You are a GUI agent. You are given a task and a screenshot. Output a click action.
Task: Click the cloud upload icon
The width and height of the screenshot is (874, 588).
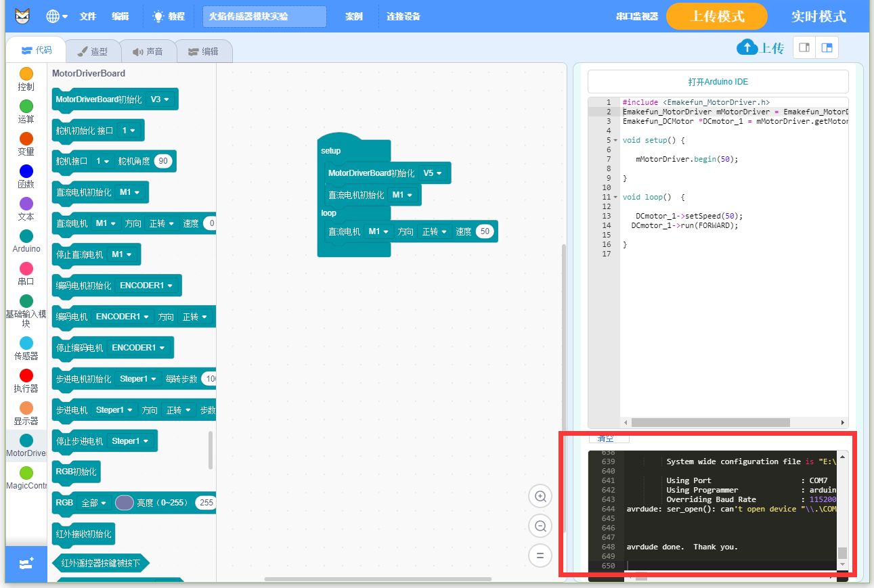747,47
